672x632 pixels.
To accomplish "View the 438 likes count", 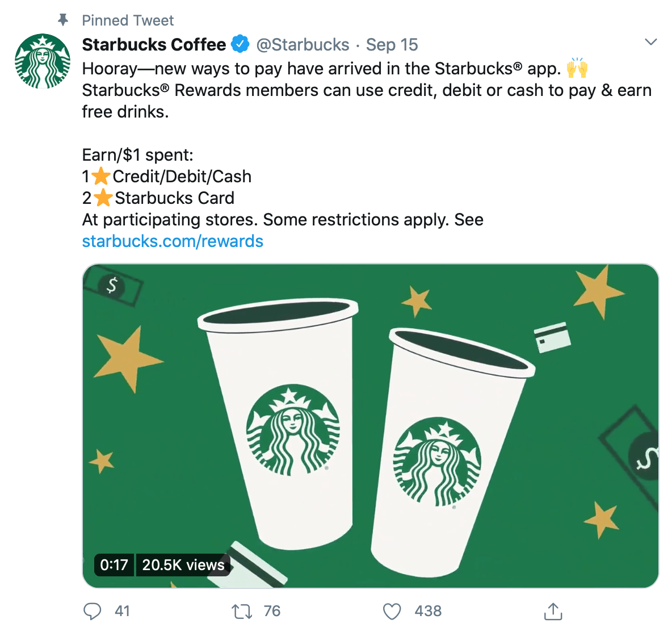I will click(428, 611).
